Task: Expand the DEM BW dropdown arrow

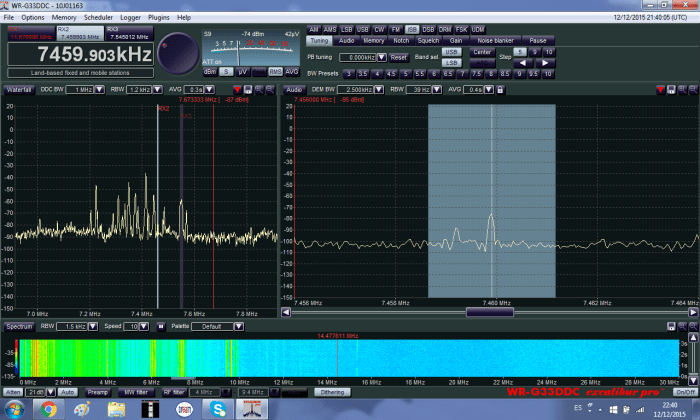Action: [x=380, y=89]
